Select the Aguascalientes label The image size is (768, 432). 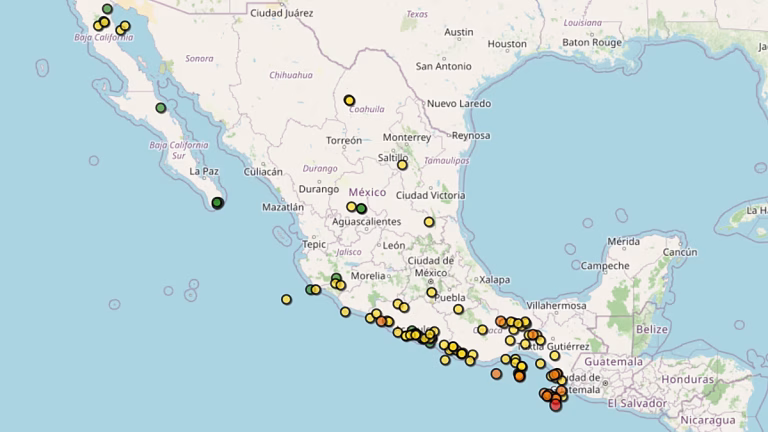pos(366,222)
